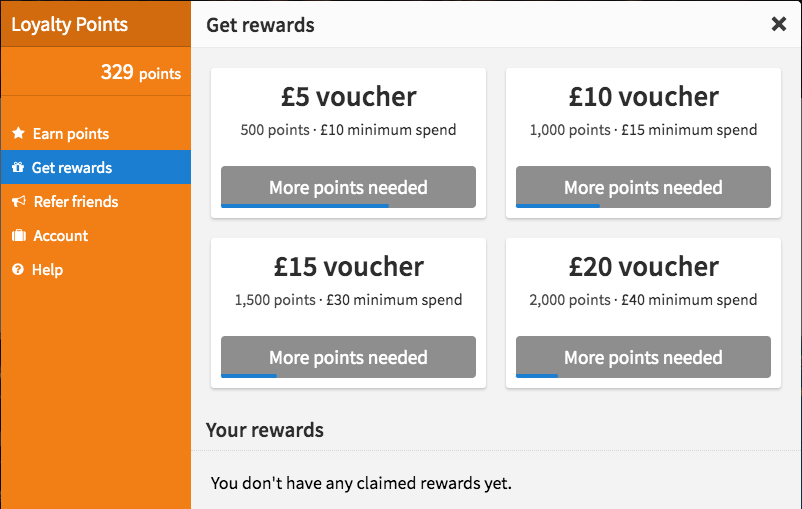Click the briefcase icon beside Account

click(x=19, y=235)
